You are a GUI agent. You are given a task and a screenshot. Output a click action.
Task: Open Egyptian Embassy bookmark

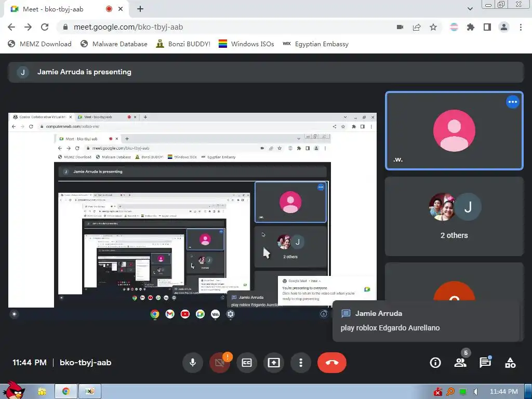tap(315, 44)
